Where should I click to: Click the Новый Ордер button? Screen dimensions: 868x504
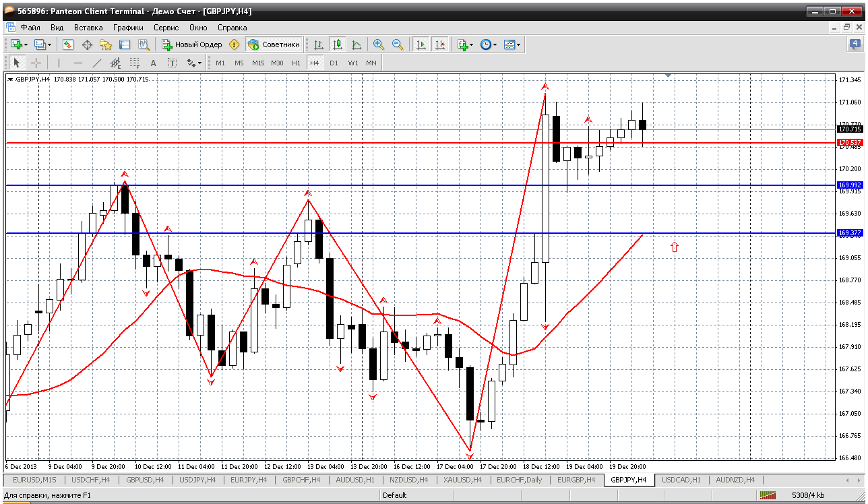click(x=192, y=44)
